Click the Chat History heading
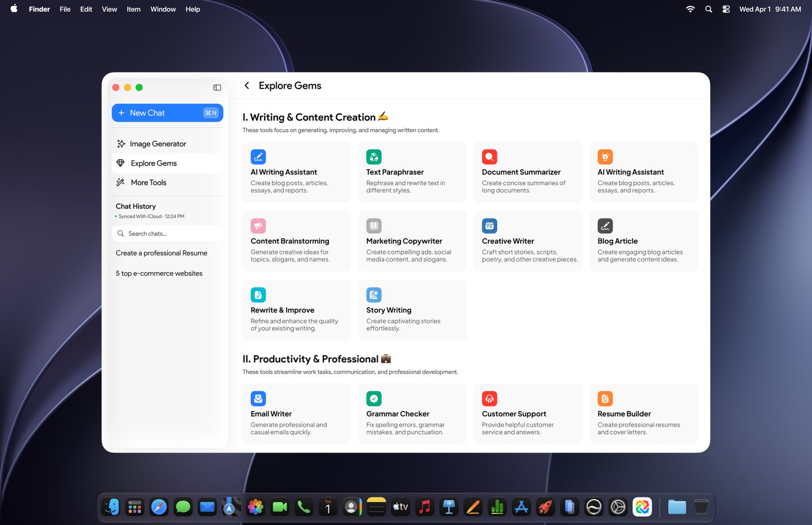Image resolution: width=812 pixels, height=525 pixels. point(136,206)
